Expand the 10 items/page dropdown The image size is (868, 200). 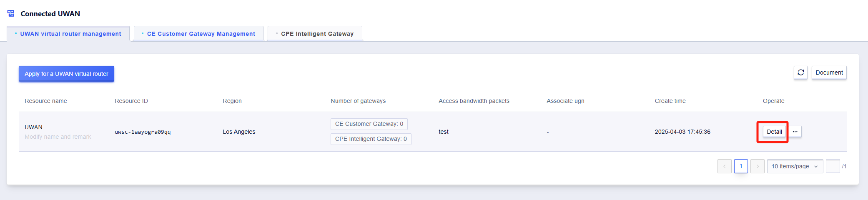(795, 166)
